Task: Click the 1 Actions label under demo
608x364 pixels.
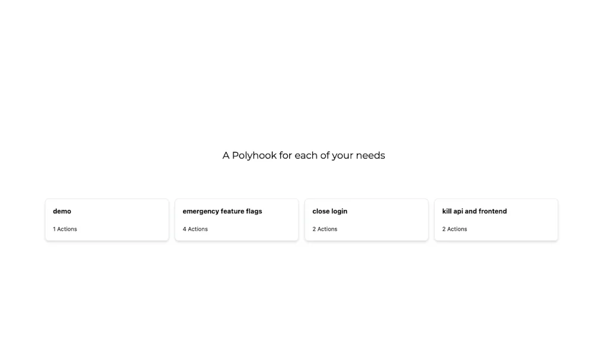Action: 65,229
